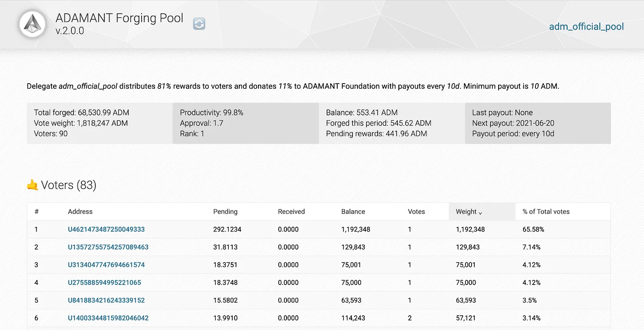Sort by the Address column header
The image size is (644, 330).
tap(80, 211)
